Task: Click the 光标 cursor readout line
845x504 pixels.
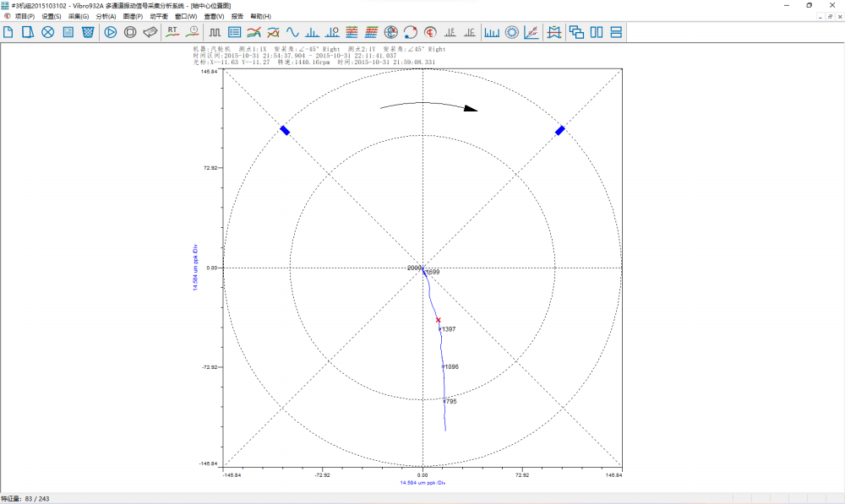Action: 314,62
